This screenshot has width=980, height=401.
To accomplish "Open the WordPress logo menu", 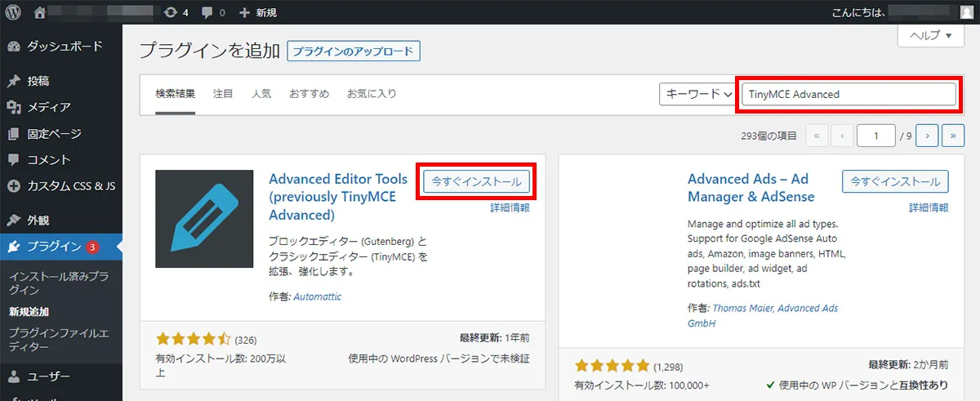I will pos(12,12).
